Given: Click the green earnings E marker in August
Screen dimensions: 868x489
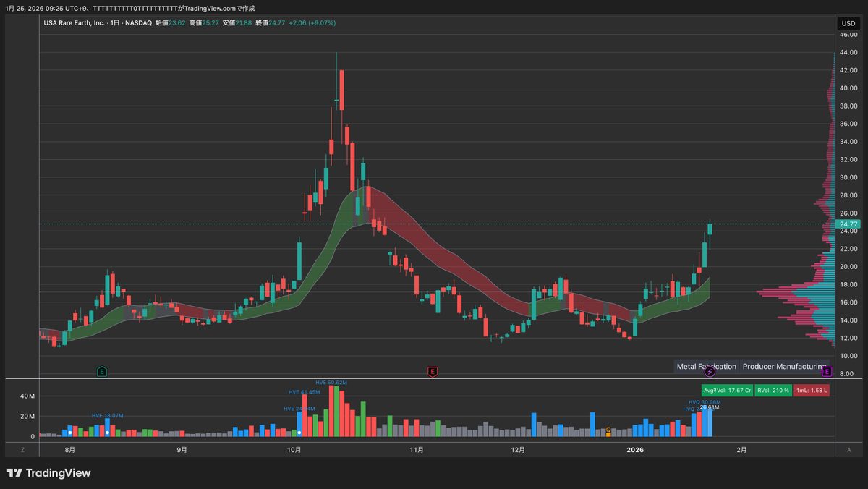Looking at the screenshot, I should coord(102,372).
